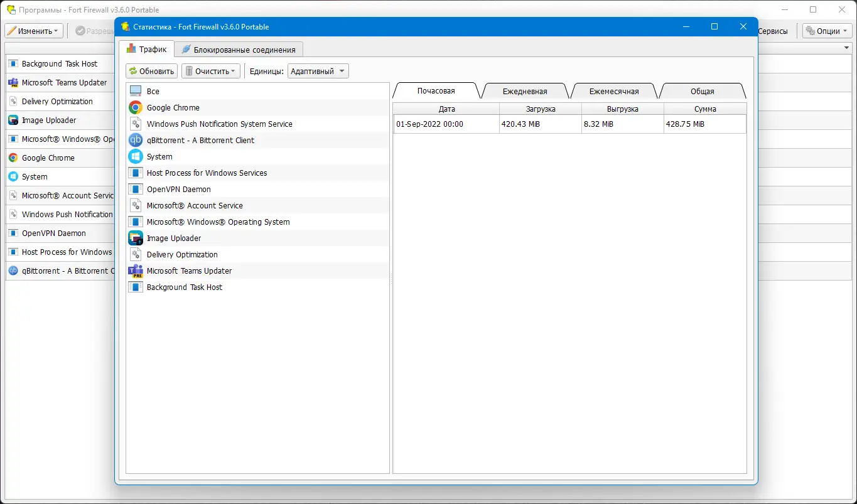Screen dimensions: 857x504
Task: Click the OpenVPN Daemon icon in Statistics list
Action: coord(136,189)
